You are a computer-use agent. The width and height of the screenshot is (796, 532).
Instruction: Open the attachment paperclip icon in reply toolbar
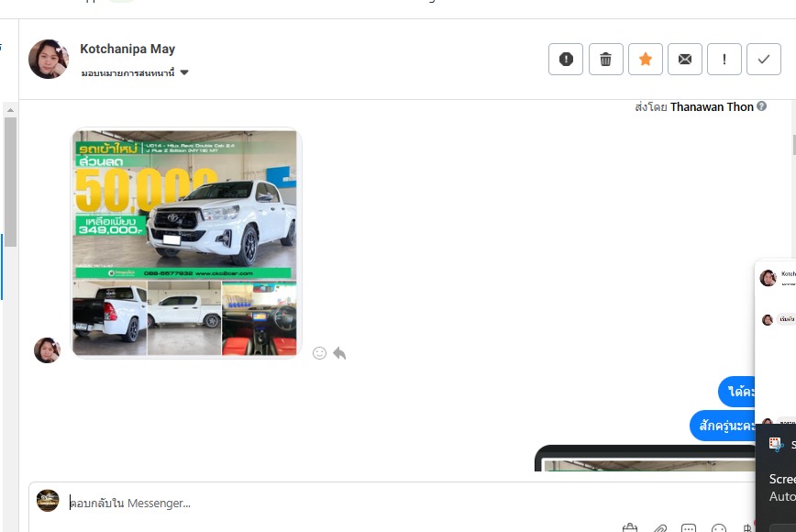659,528
